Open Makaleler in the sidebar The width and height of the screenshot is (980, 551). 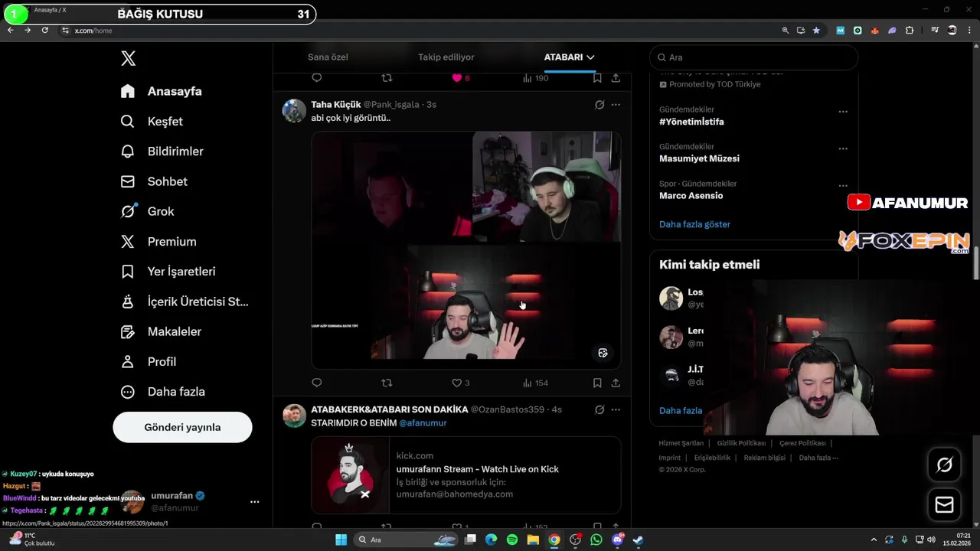tap(161, 331)
